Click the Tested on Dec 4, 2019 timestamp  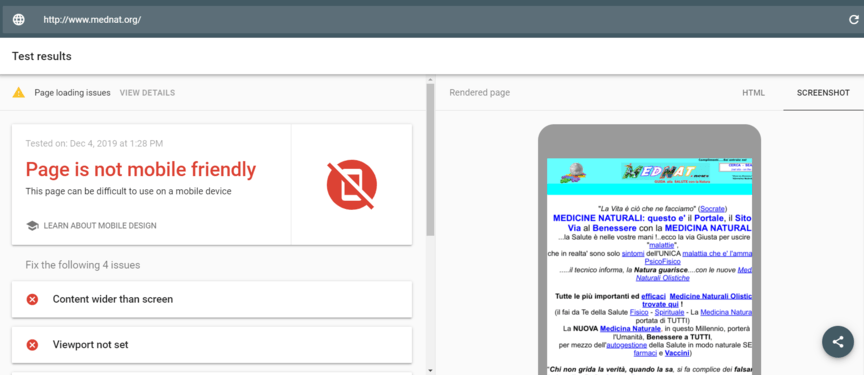(94, 144)
